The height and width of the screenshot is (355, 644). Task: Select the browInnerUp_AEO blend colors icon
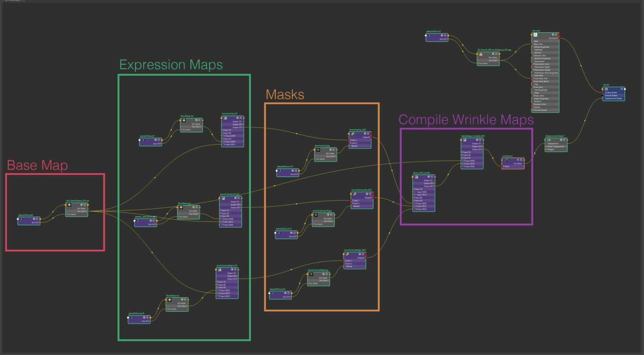[353, 134]
